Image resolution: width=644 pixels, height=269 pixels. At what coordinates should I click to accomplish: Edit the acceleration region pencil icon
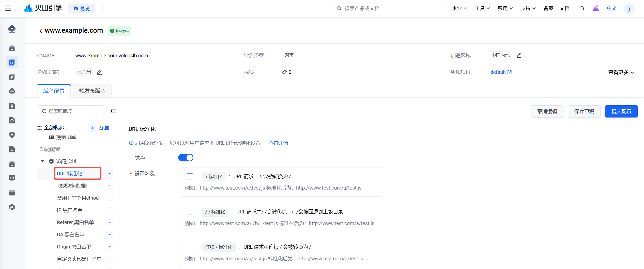tap(519, 55)
